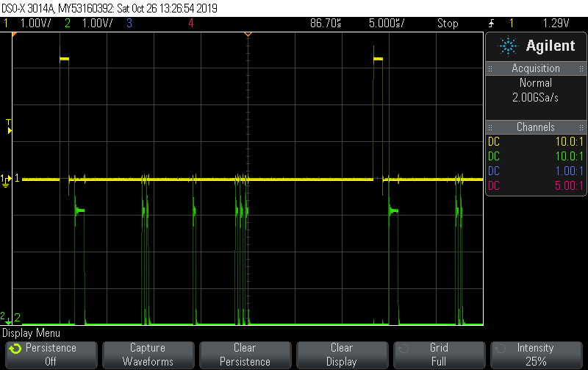Click the channel 2 ground level marker
The height and width of the screenshot is (370, 588).
coord(6,318)
